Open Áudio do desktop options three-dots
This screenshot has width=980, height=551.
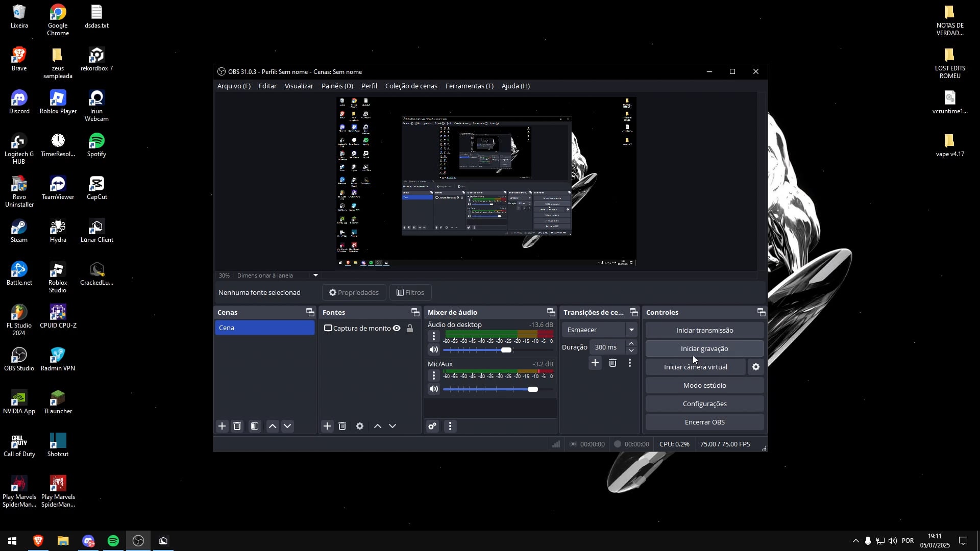point(434,336)
